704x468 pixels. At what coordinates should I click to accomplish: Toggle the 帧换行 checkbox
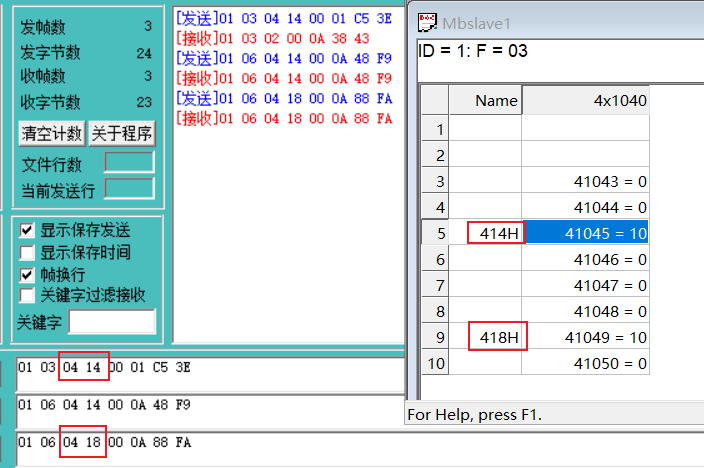tap(27, 274)
